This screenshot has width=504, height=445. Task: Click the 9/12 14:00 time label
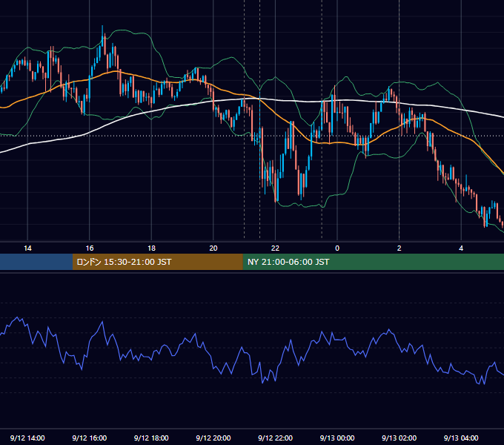[27, 438]
